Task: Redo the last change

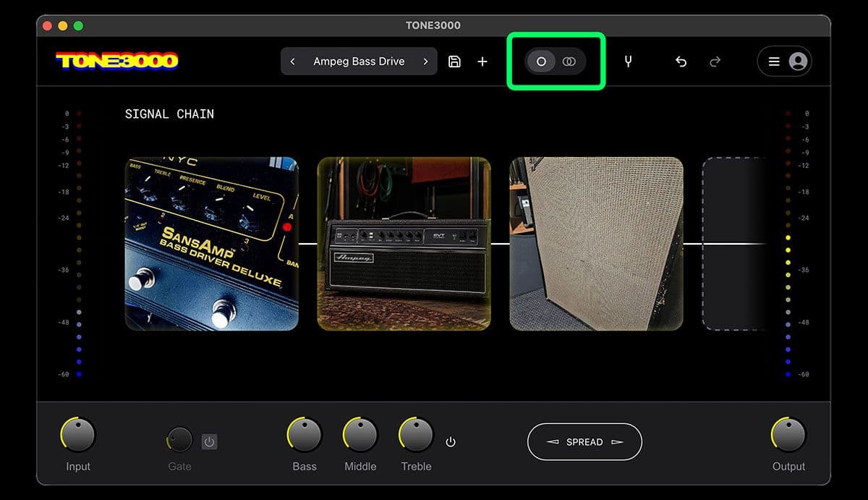Action: coord(715,62)
